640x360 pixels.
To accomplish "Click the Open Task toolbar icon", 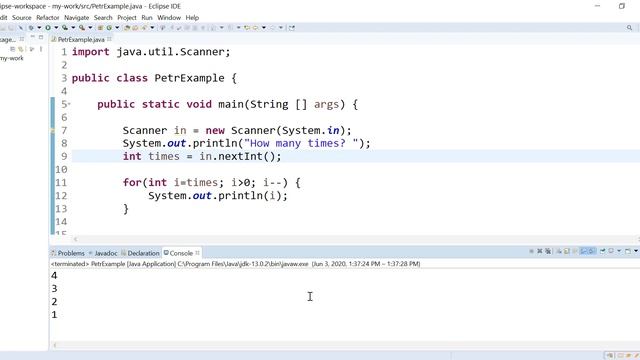I will point(135,28).
